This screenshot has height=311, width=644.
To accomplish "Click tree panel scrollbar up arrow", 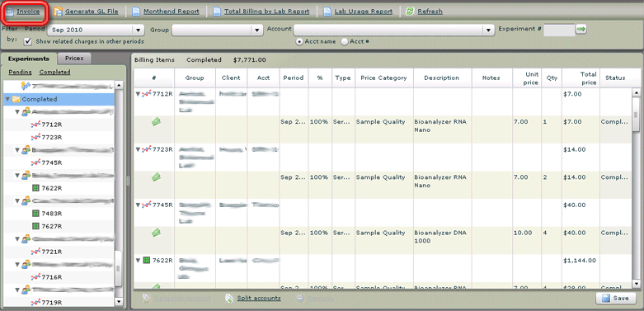I will click(119, 85).
